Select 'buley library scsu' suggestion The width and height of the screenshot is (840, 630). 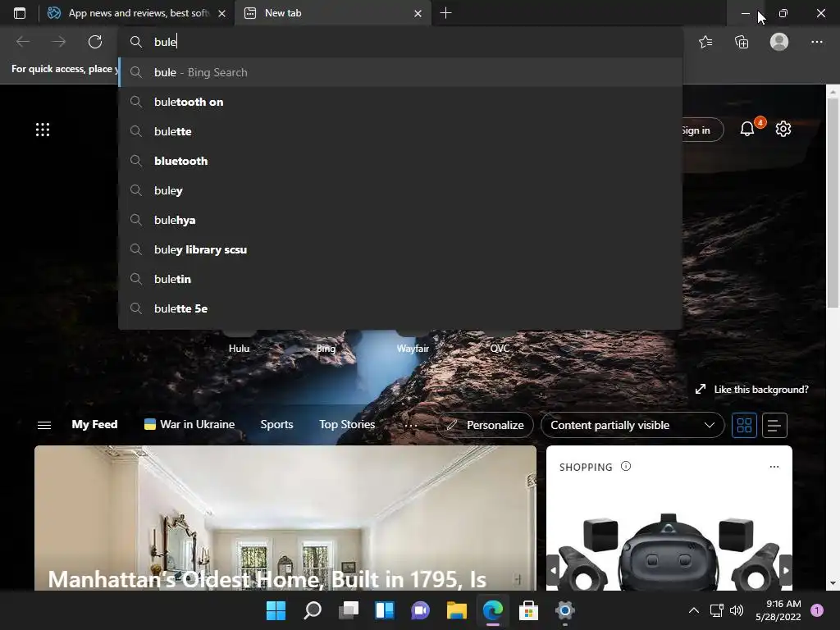coord(400,249)
